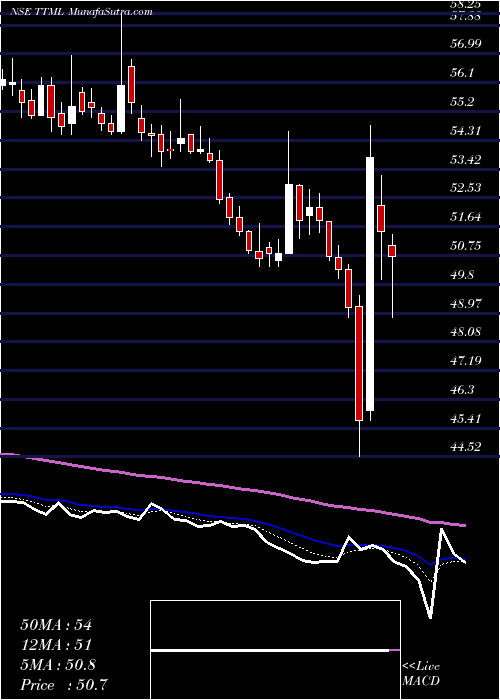Select the 45.41 price axis label
This screenshot has height=700, width=500.
point(467,419)
